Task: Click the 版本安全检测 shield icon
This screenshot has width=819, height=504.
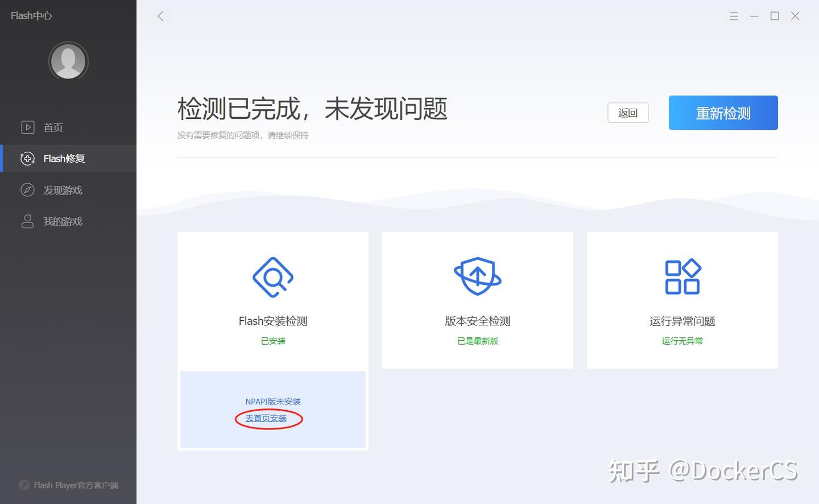Action: pyautogui.click(x=477, y=276)
